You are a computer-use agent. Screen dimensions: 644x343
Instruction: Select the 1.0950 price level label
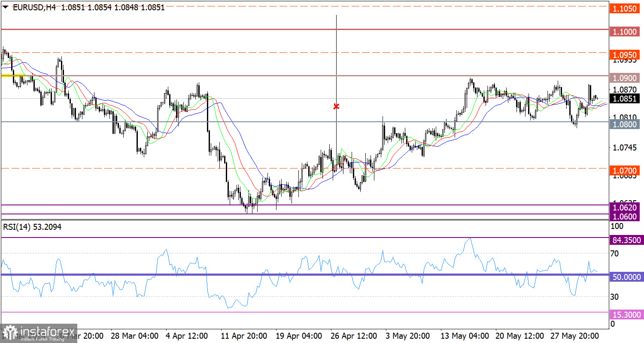pyautogui.click(x=625, y=55)
